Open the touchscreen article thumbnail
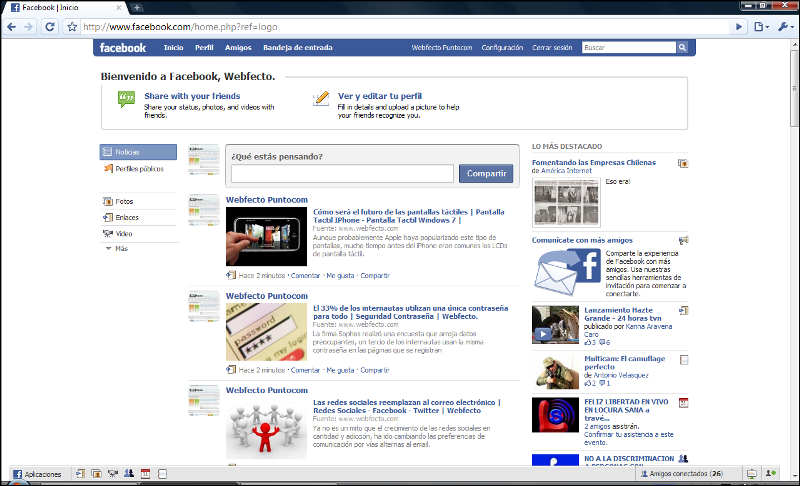Screen dimensions: 800x486 [x=266, y=237]
